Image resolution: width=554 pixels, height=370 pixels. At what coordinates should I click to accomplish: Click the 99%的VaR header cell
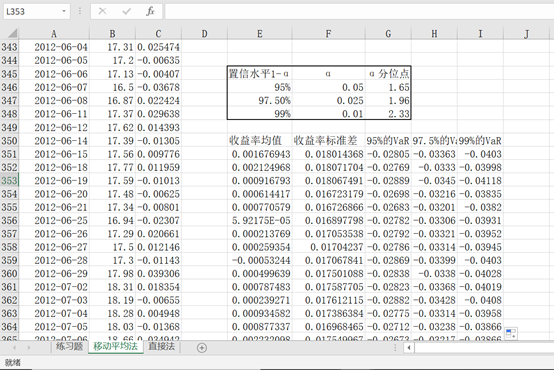pyautogui.click(x=480, y=141)
